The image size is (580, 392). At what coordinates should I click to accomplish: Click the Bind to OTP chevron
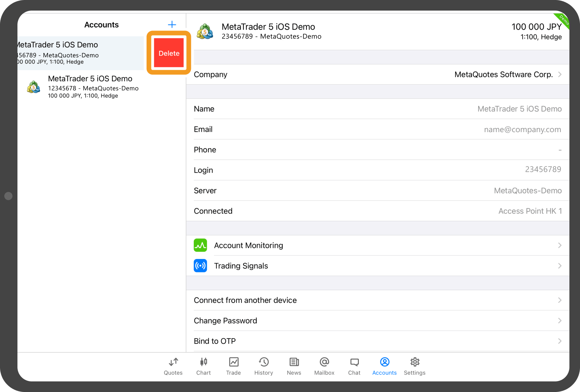coord(560,341)
